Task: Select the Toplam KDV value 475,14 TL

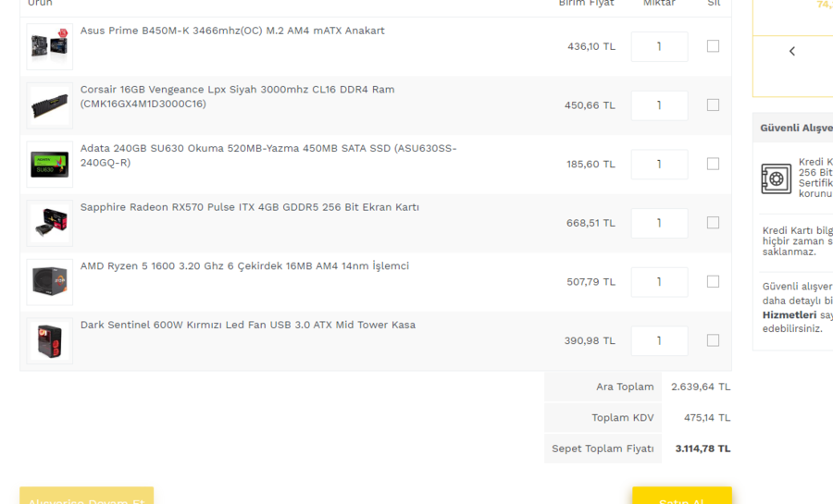Action: (707, 417)
